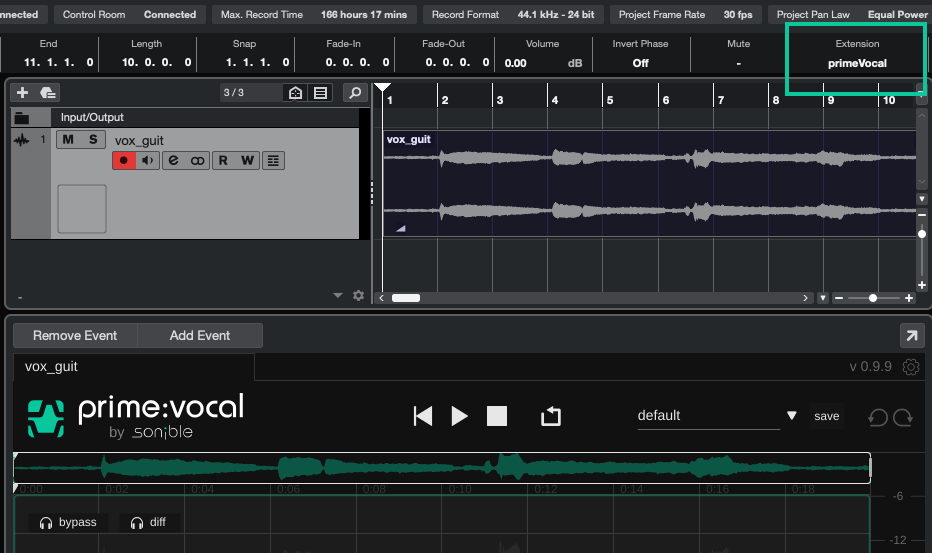Expand the track list dropdown arrow
This screenshot has width=932, height=553.
coord(338,296)
